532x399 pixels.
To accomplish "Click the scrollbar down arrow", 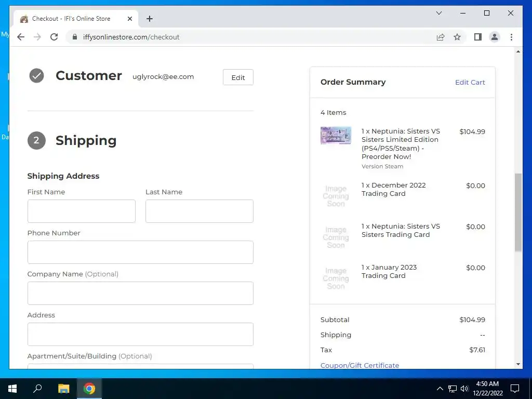I will point(518,364).
